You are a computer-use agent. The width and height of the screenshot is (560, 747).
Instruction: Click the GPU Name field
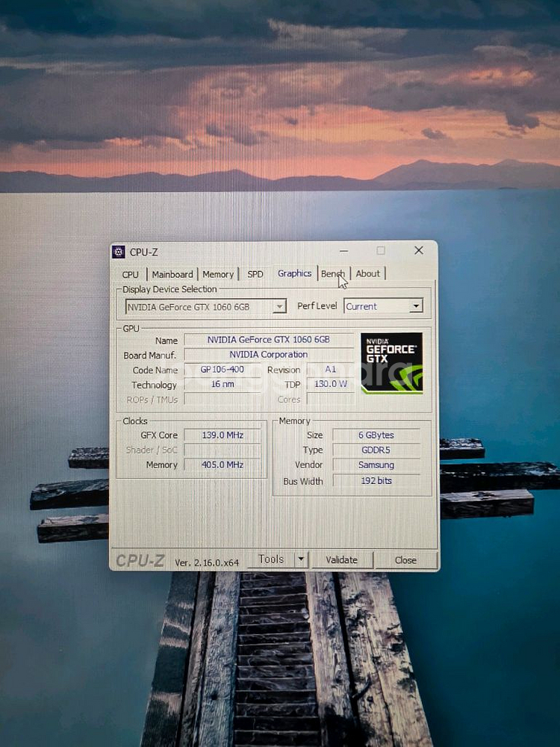(268, 340)
